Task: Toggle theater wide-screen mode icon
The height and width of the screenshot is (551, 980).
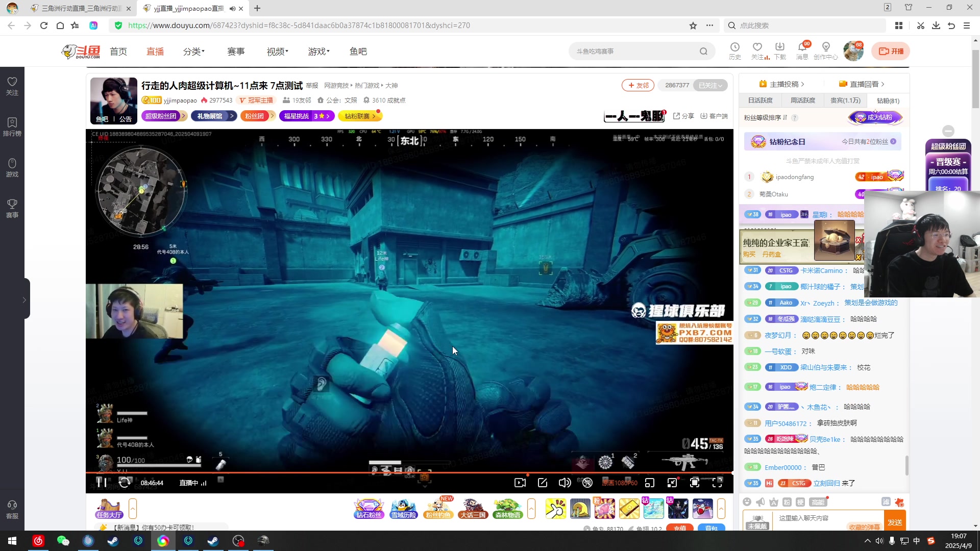Action: coord(672,483)
